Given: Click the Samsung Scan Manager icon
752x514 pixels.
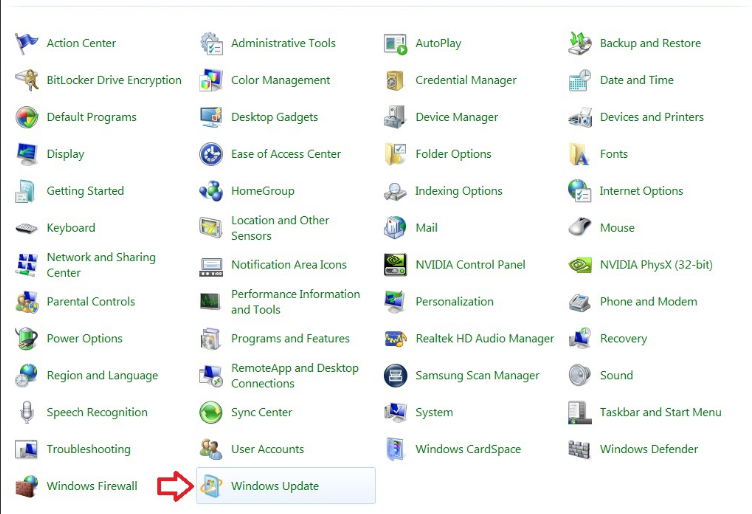Looking at the screenshot, I should tap(396, 375).
